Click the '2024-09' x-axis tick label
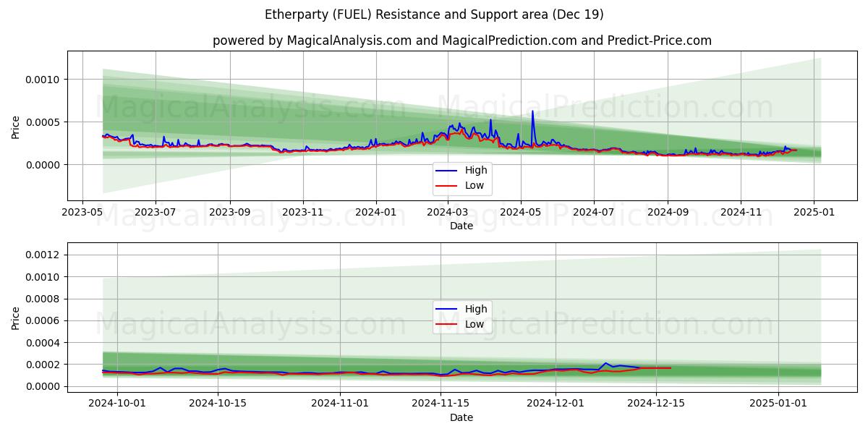Screen dimensions: 868x434 point(668,213)
